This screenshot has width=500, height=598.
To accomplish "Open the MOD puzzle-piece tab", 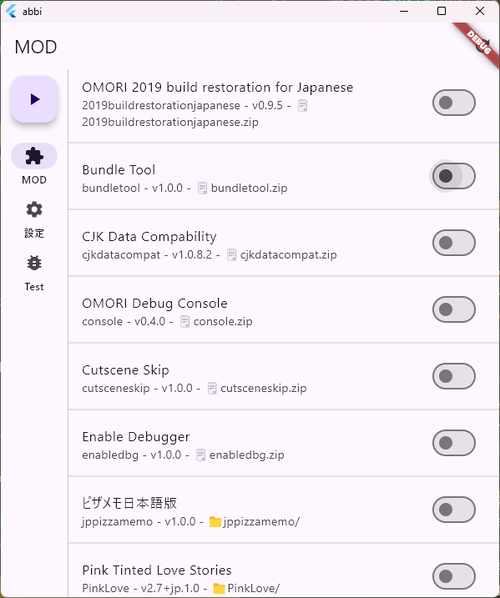I will pos(34,156).
